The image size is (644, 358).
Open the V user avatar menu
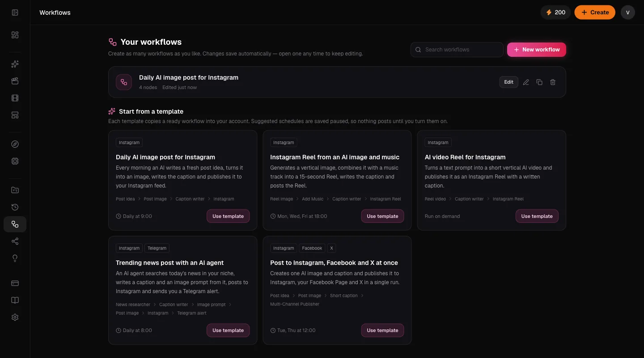[628, 13]
